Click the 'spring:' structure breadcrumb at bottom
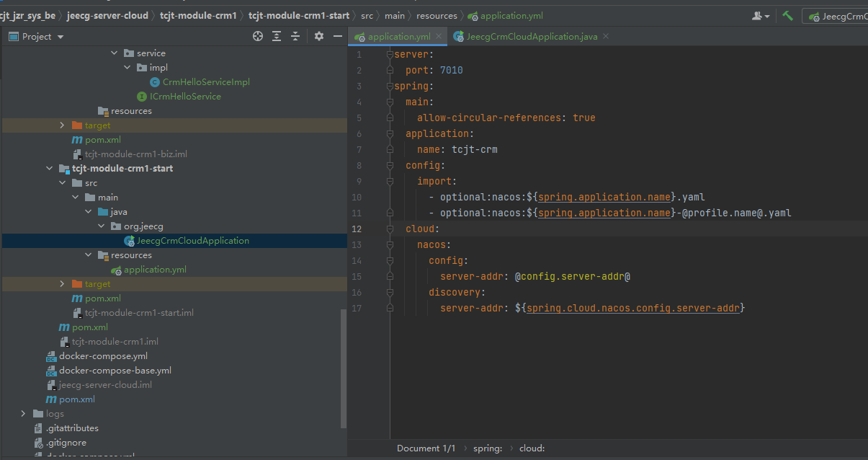 [x=488, y=448]
